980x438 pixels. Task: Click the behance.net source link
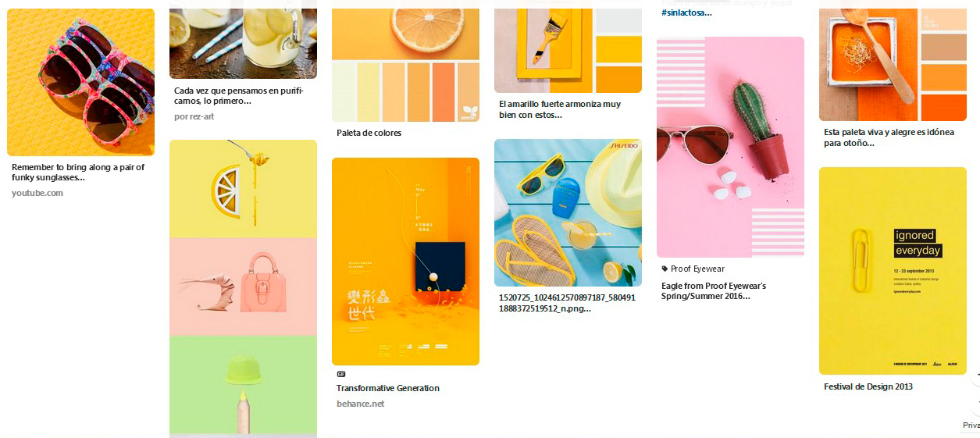pos(361,404)
